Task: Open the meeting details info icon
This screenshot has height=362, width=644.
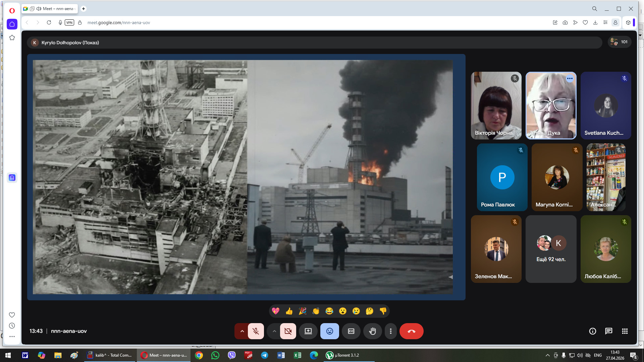Action: coord(593,331)
